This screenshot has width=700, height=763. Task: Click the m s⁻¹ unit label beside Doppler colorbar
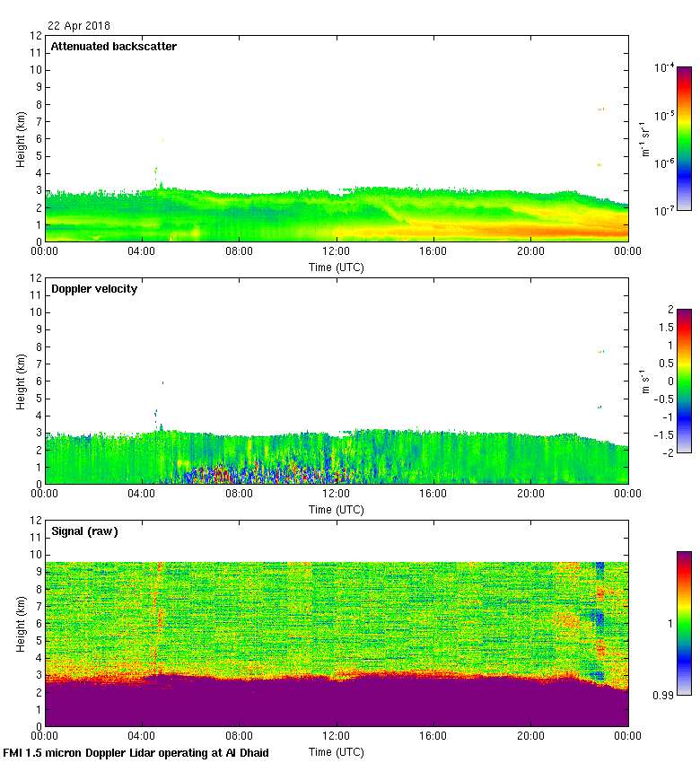pyautogui.click(x=643, y=381)
